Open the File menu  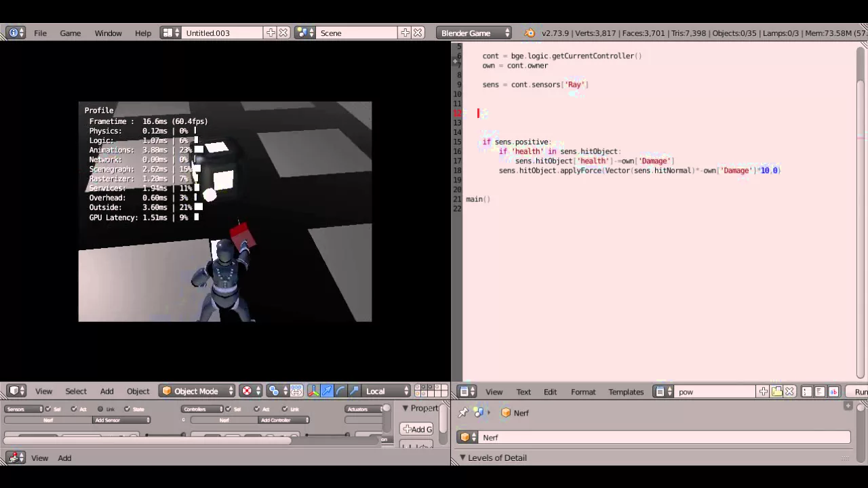(40, 33)
